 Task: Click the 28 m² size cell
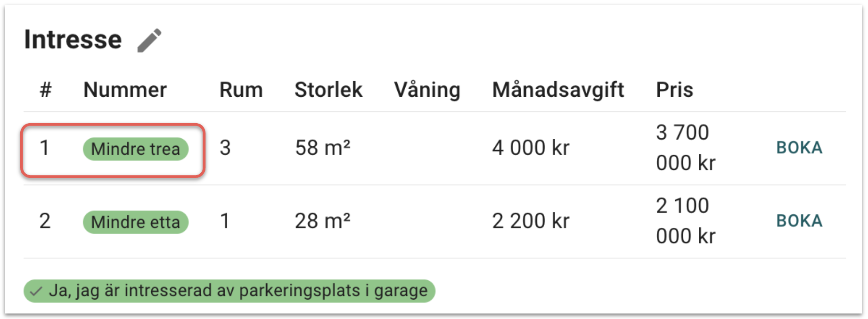[323, 221]
